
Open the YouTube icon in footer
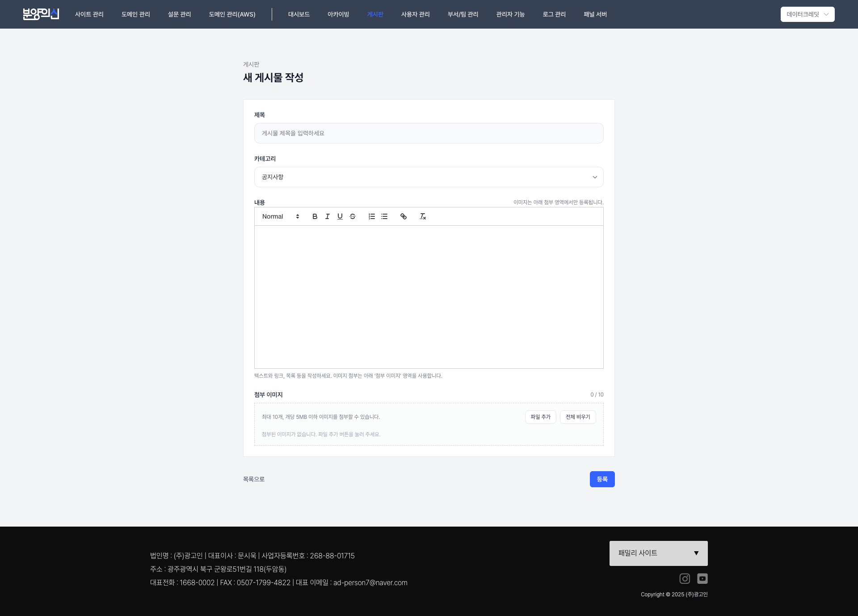click(702, 578)
